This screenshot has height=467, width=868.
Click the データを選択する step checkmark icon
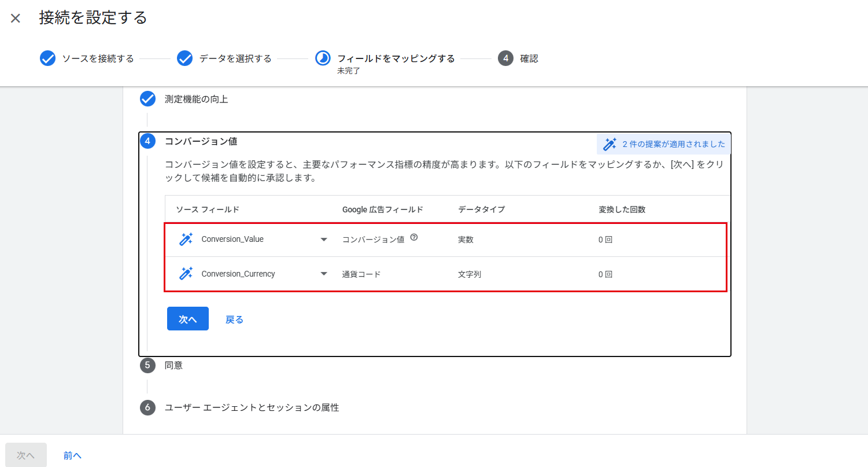184,58
